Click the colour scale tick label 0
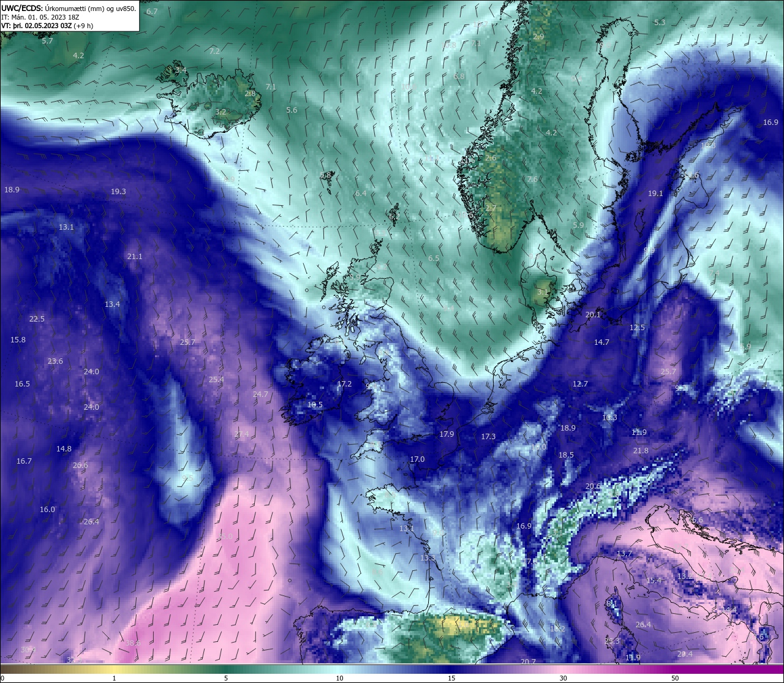Screen dimensions: 784x683 [2, 678]
